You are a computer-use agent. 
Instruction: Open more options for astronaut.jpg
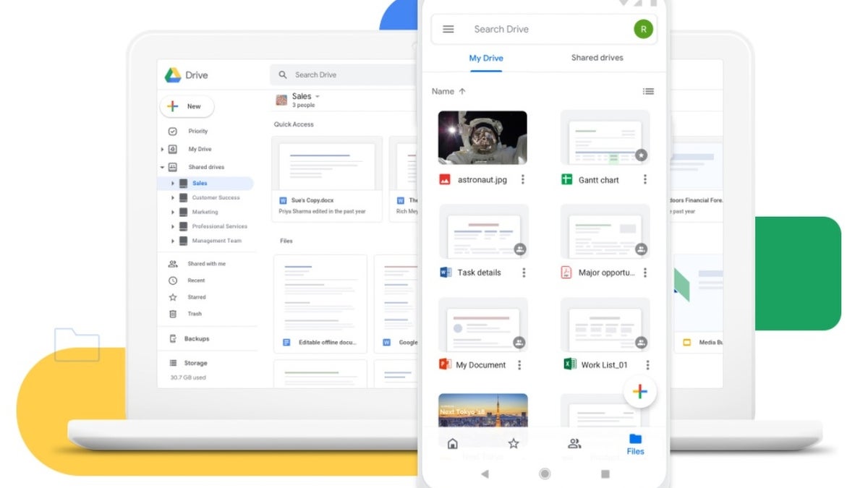523,179
